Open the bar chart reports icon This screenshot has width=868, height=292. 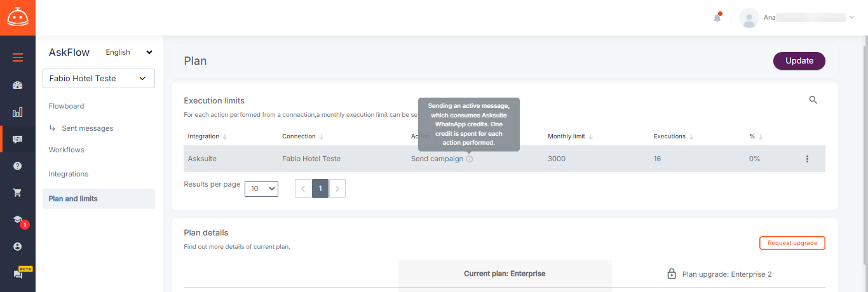tap(18, 112)
